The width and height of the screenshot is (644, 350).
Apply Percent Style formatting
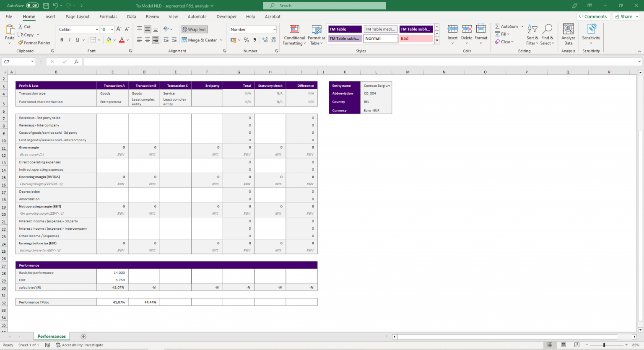point(246,39)
